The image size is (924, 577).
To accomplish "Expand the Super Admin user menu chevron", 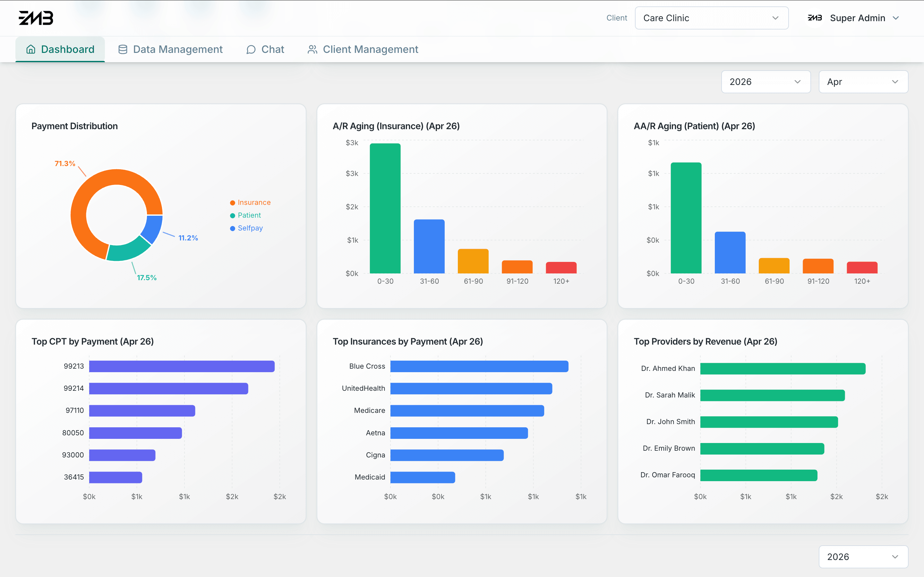I will pyautogui.click(x=896, y=18).
